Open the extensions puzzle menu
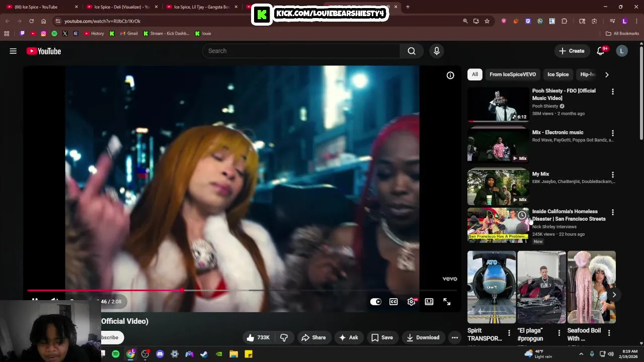644x362 pixels. 564,21
